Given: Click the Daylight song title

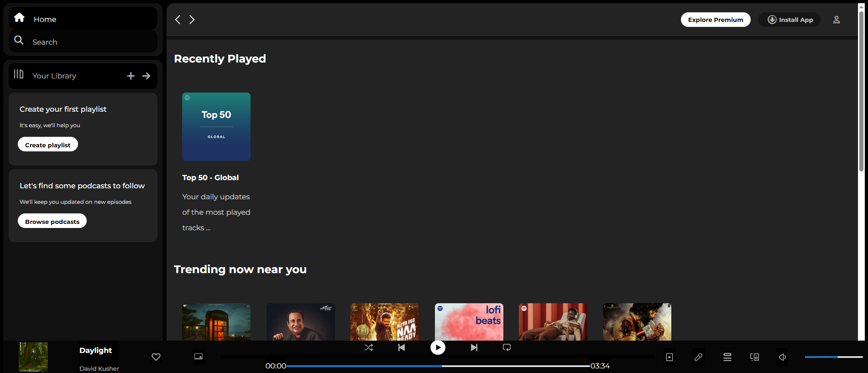Looking at the screenshot, I should pos(95,350).
